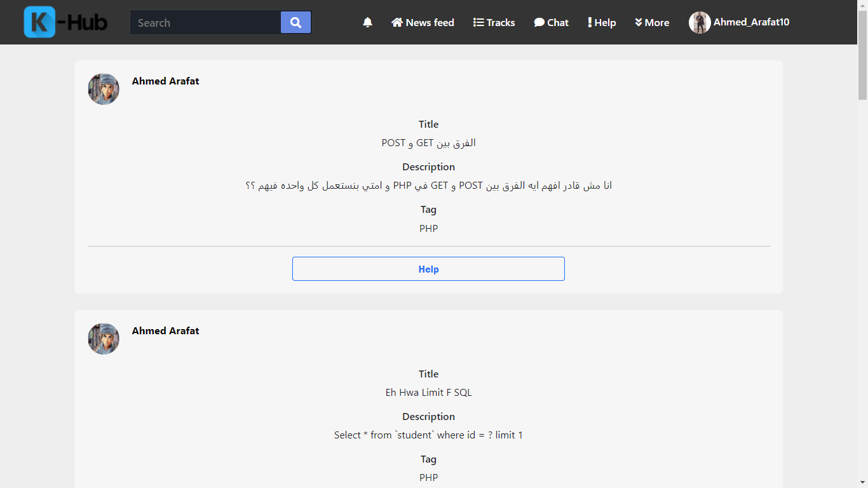The width and height of the screenshot is (868, 488).
Task: Open notifications bell
Action: coord(367,22)
